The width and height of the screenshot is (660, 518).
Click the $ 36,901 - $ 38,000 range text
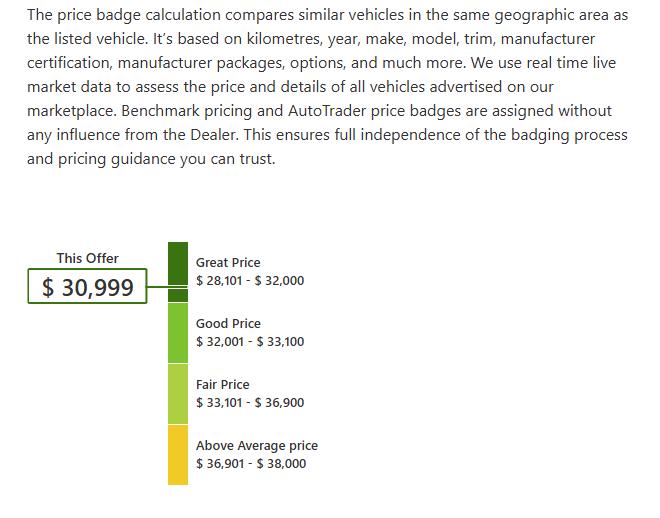pyautogui.click(x=251, y=464)
